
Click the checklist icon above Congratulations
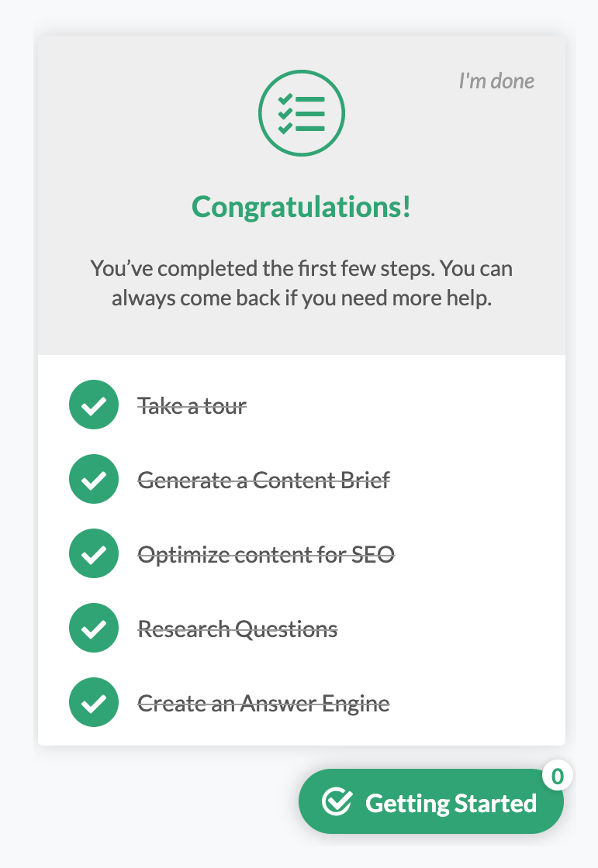302,112
